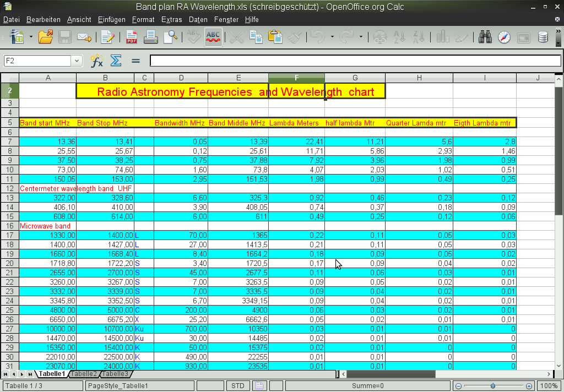
Task: Open the New document dropdown arrow
Action: click(31, 37)
